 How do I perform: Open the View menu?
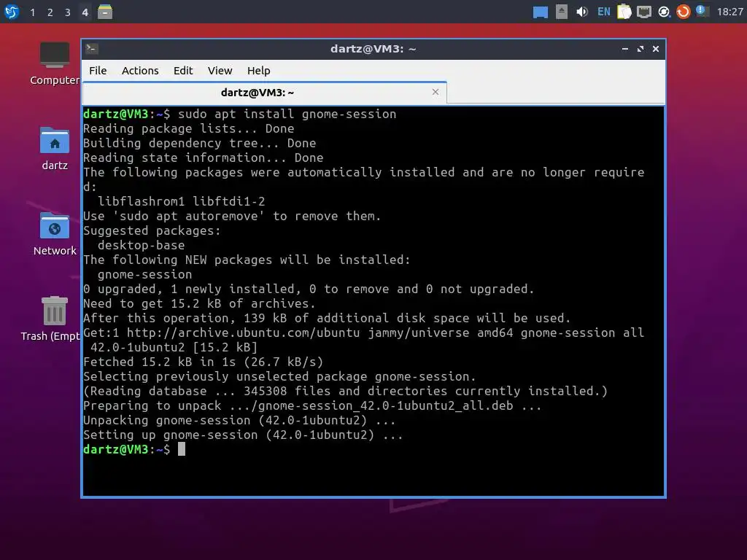[220, 71]
